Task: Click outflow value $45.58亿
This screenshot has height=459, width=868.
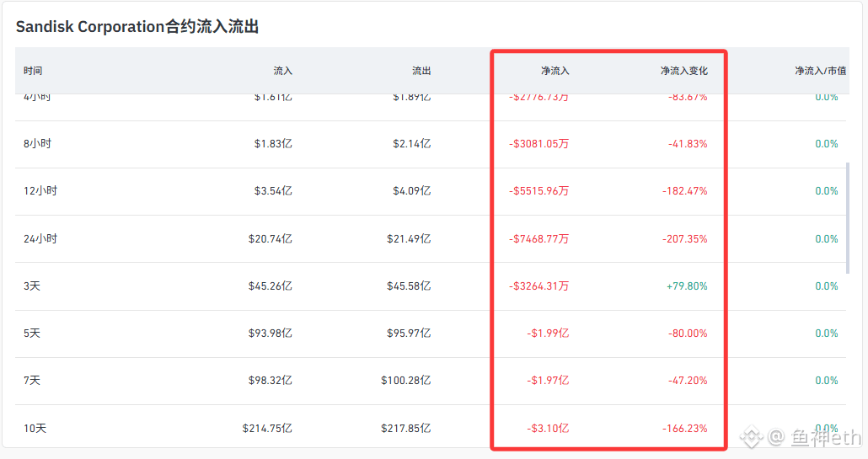Action: [x=409, y=286]
